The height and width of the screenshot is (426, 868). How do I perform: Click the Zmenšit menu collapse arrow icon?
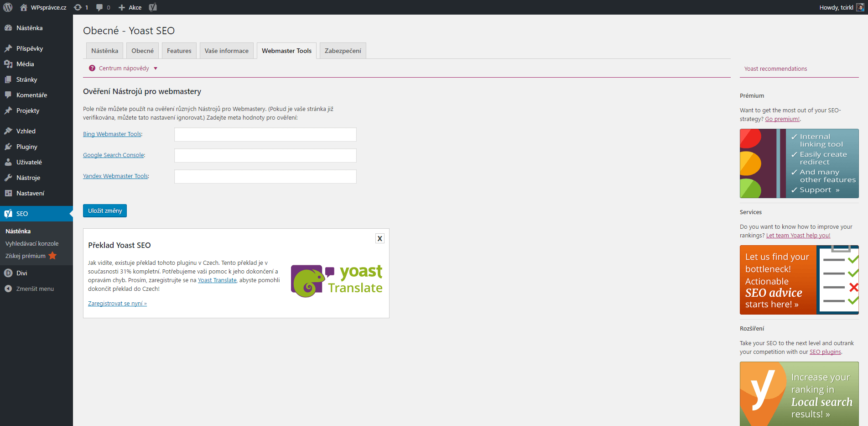(x=8, y=289)
